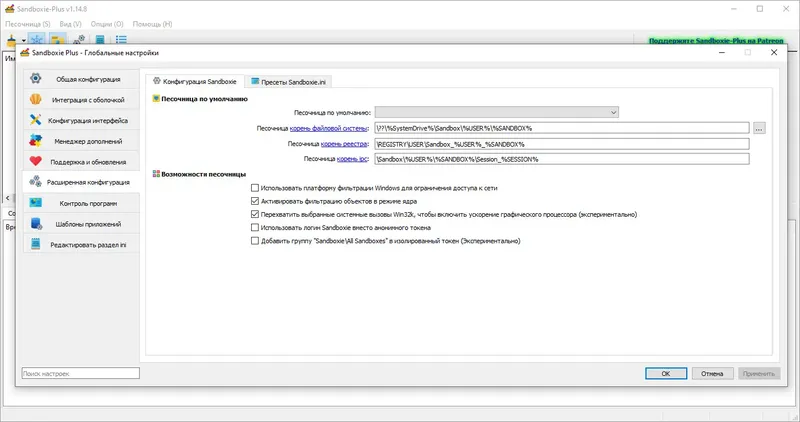The image size is (800, 422).
Task: Enable Sandboxie logon instead of anonymous token
Action: (x=255, y=227)
